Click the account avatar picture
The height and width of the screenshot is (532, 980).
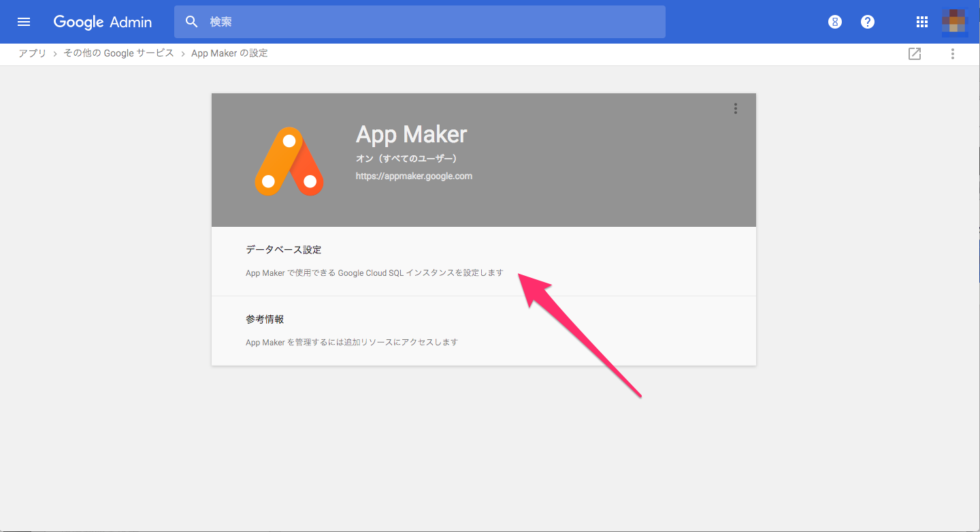[x=954, y=22]
